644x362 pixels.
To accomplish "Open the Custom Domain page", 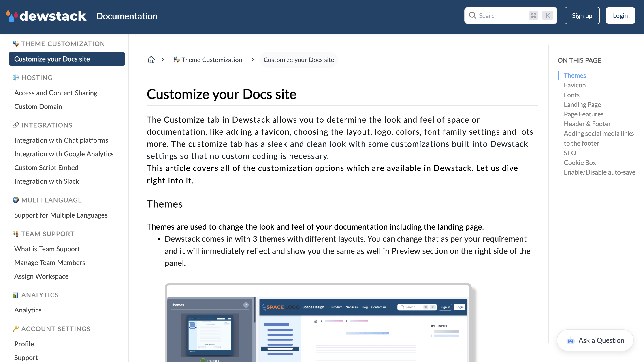I will click(x=38, y=106).
